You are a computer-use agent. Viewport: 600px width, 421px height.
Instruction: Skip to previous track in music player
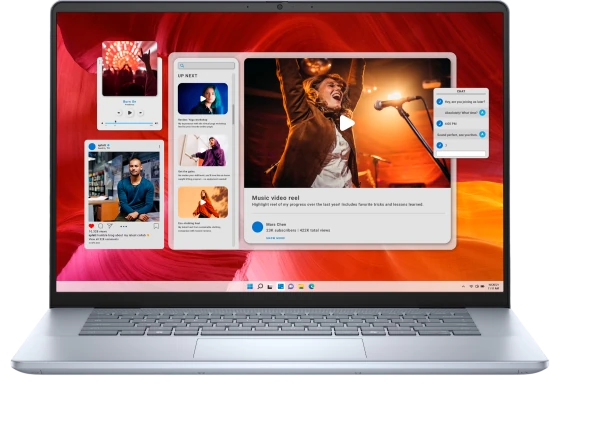(x=119, y=113)
